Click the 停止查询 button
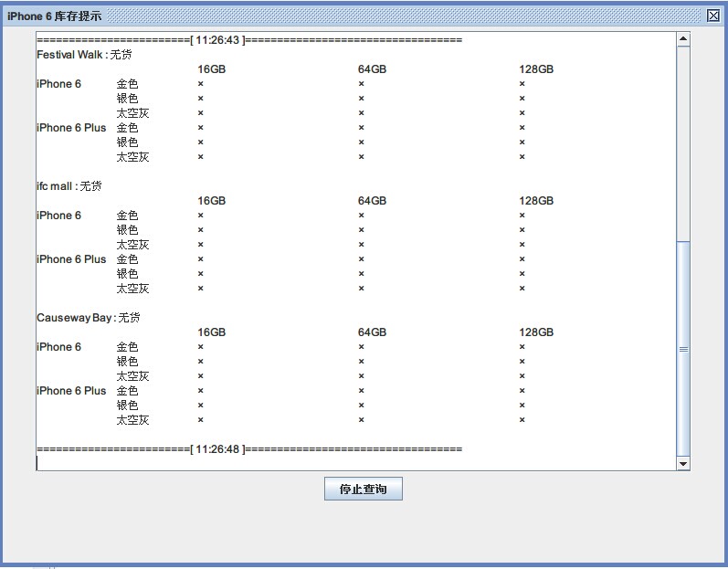The image size is (728, 569). click(363, 489)
